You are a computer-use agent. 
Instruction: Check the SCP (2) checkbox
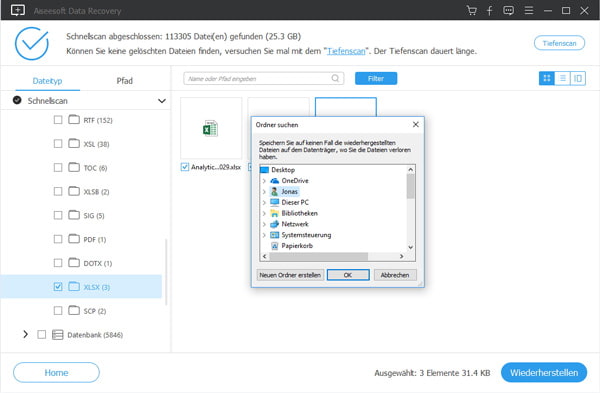[x=58, y=310]
